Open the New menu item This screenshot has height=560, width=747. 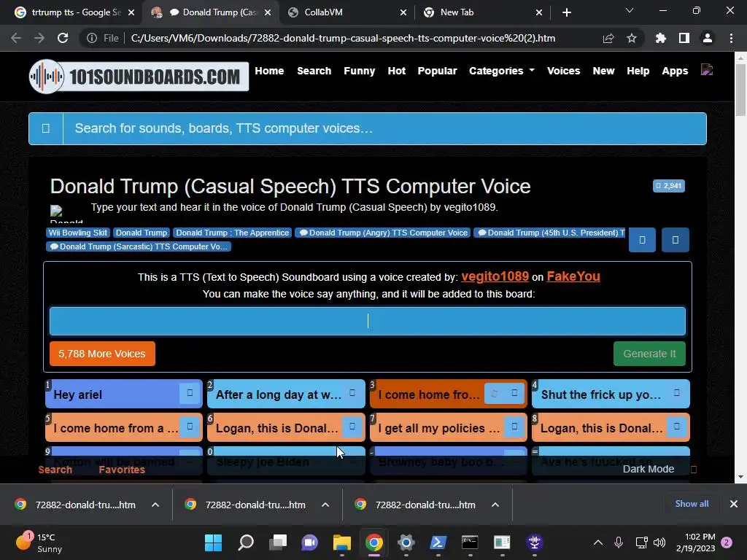pyautogui.click(x=603, y=71)
